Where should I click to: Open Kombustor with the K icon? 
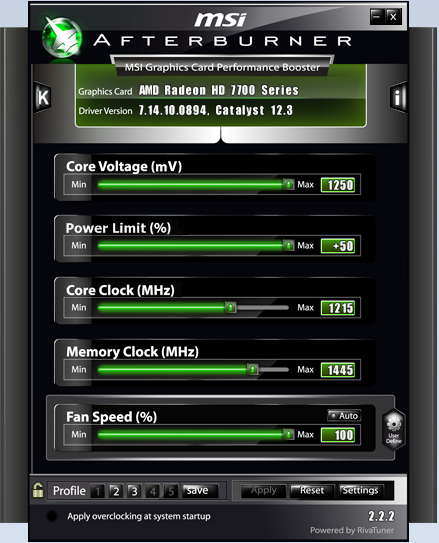43,97
